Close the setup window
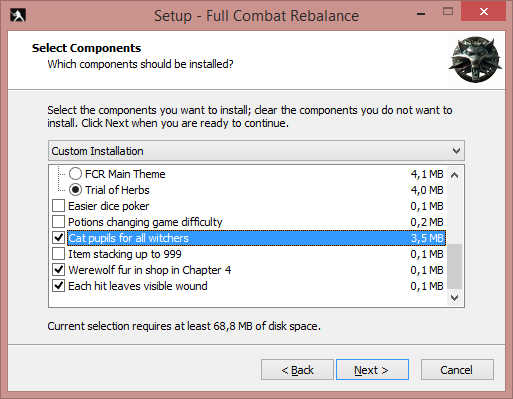Image resolution: width=513 pixels, height=399 pixels. [x=483, y=12]
